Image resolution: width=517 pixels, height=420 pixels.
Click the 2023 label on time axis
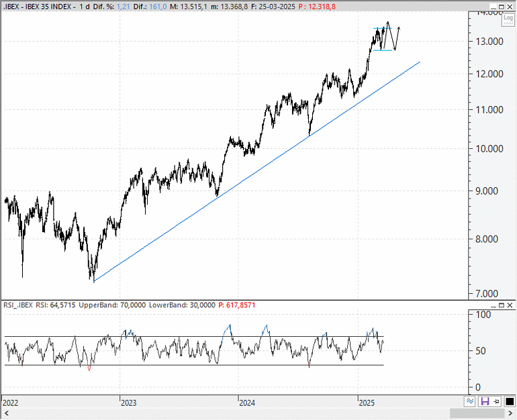click(x=129, y=403)
